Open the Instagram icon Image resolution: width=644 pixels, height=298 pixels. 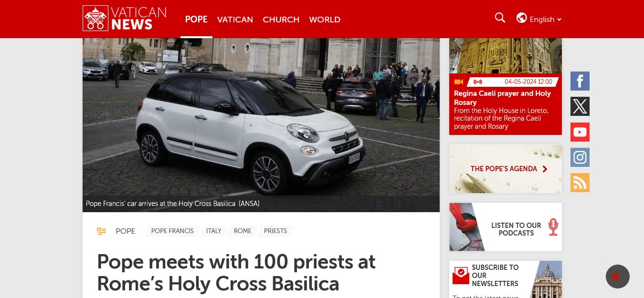[580, 157]
